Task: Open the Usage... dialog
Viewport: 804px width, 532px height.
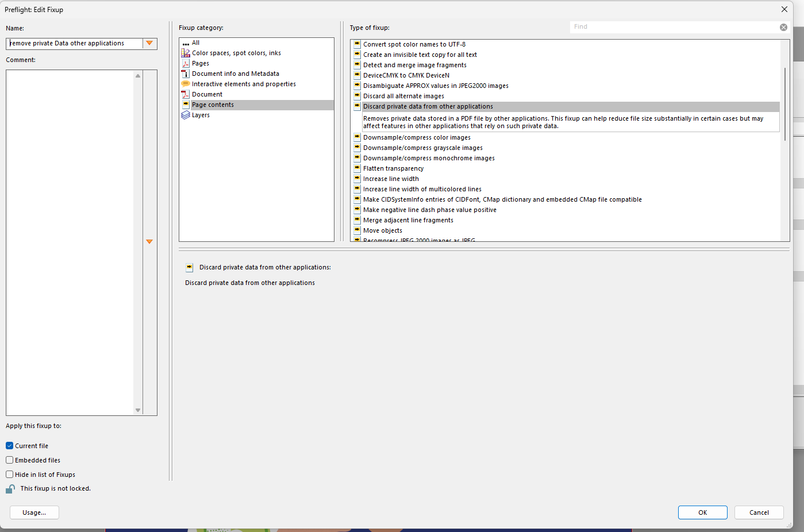Action: pos(34,512)
